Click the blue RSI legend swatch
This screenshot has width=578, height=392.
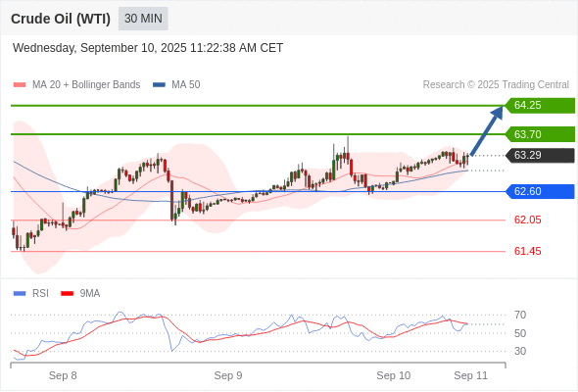pos(20,294)
